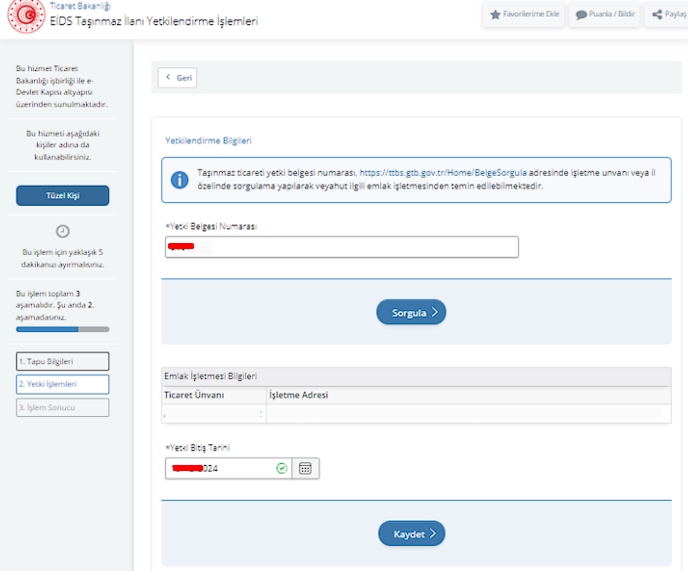Click the Ticaret Bakanlığı emblem logo

point(24,17)
